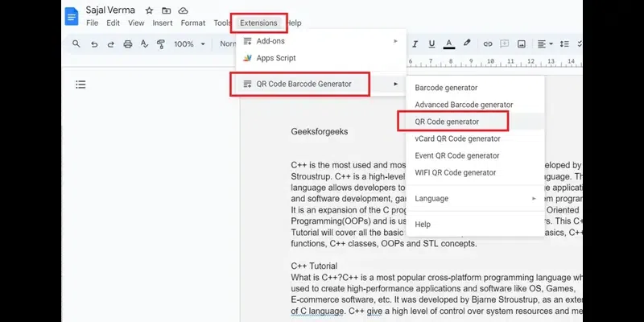The image size is (644, 322).
Task: Apply underline formatting
Action: [x=431, y=43]
